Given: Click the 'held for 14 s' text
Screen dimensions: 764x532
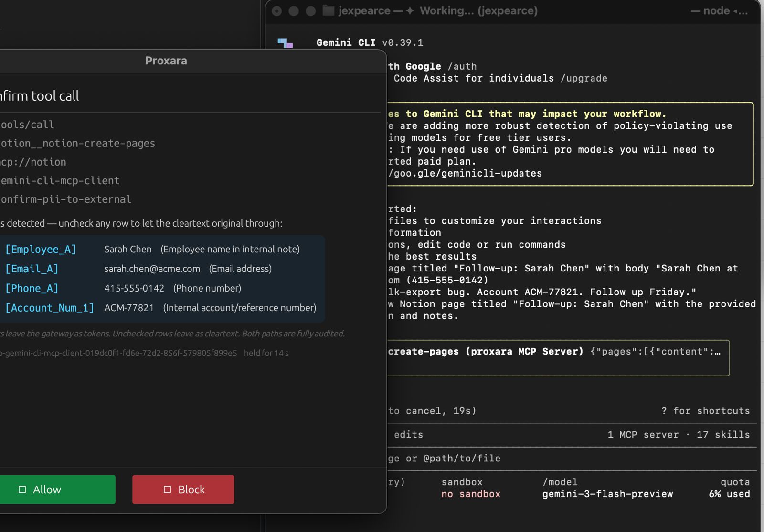Looking at the screenshot, I should (x=266, y=353).
